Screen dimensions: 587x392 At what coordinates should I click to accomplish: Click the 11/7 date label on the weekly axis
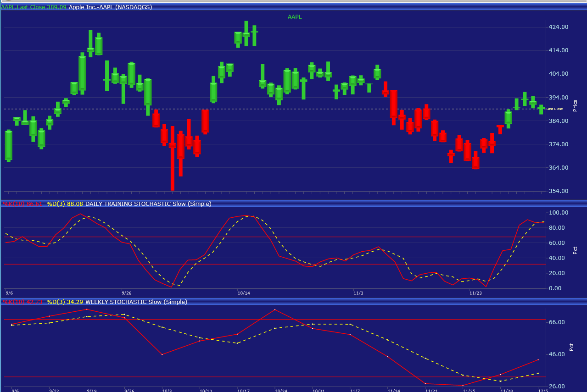tap(355, 390)
